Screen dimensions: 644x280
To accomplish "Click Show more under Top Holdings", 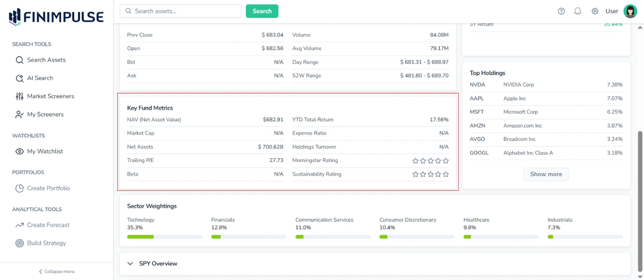I will click(x=546, y=174).
